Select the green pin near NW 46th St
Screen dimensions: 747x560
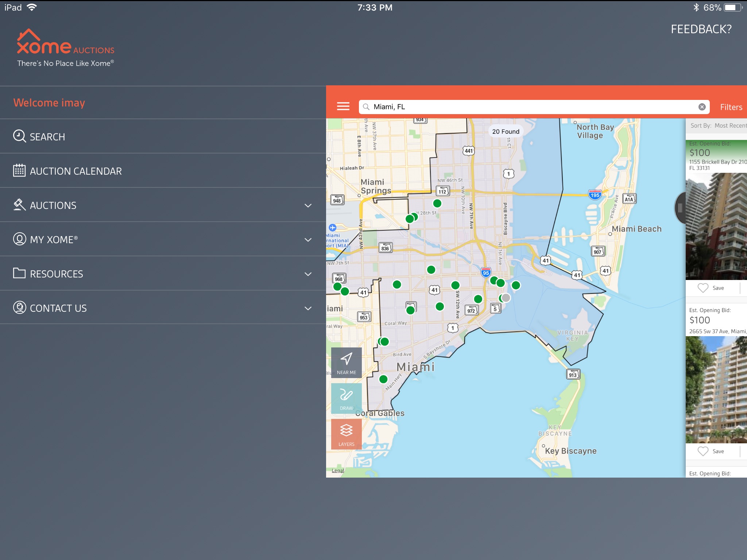point(437,203)
